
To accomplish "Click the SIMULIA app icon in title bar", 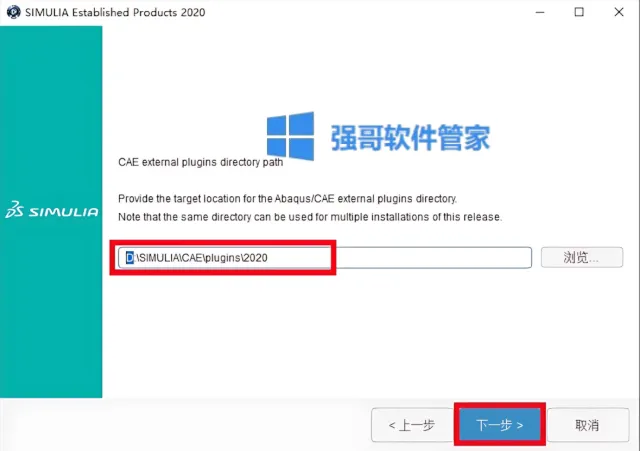I will point(13,12).
